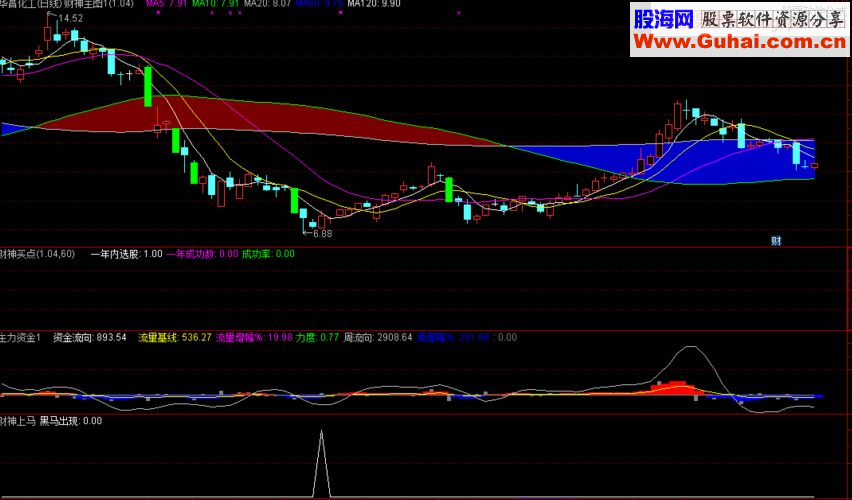
Task: Click the 成功率: 0.00 value
Action: 268,254
